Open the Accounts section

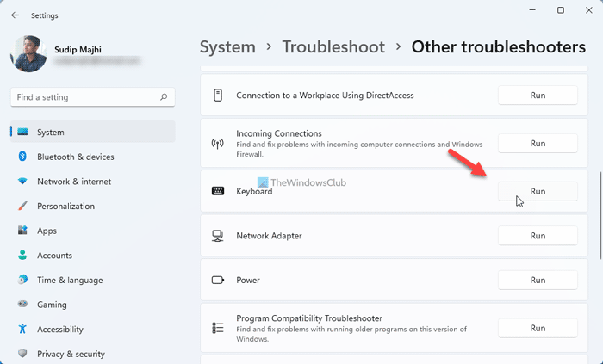point(54,256)
